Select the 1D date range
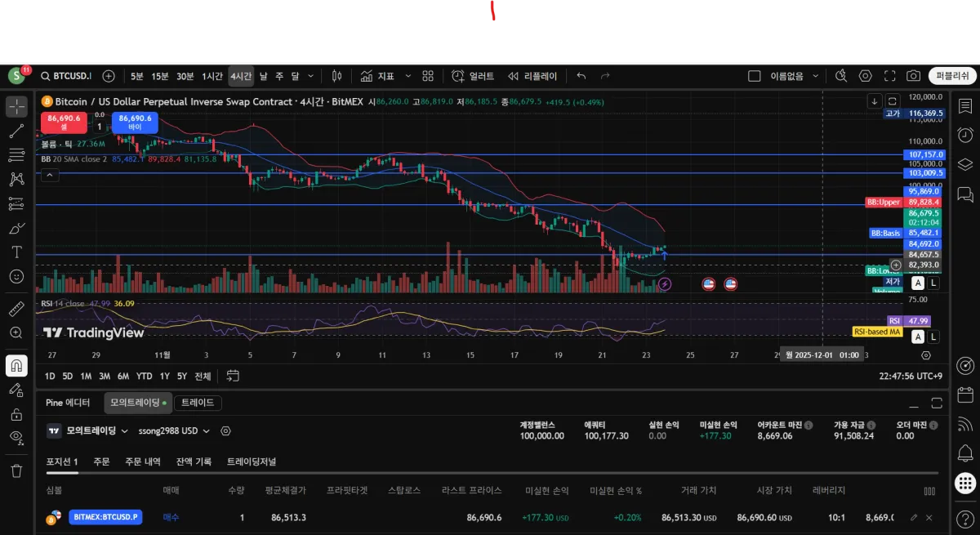The height and width of the screenshot is (535, 980). tap(50, 377)
